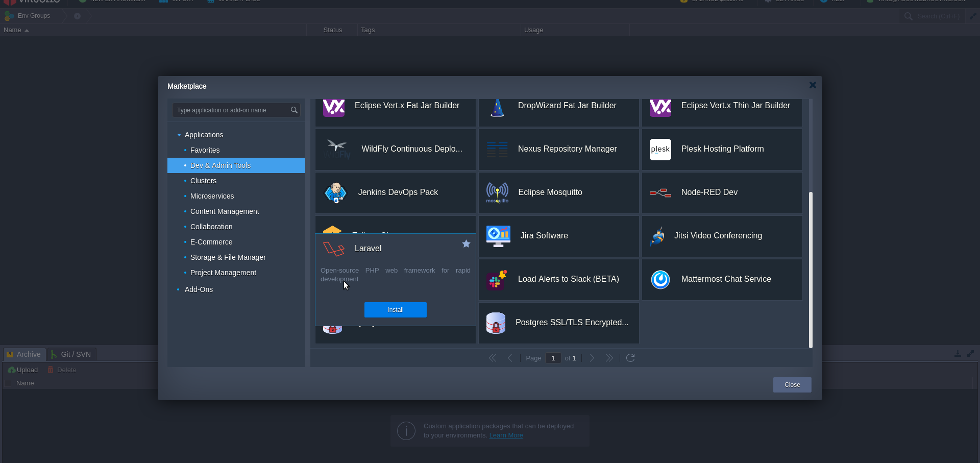Click the Mattermost Chat Service icon
Screen dimensions: 980x463
click(x=660, y=279)
